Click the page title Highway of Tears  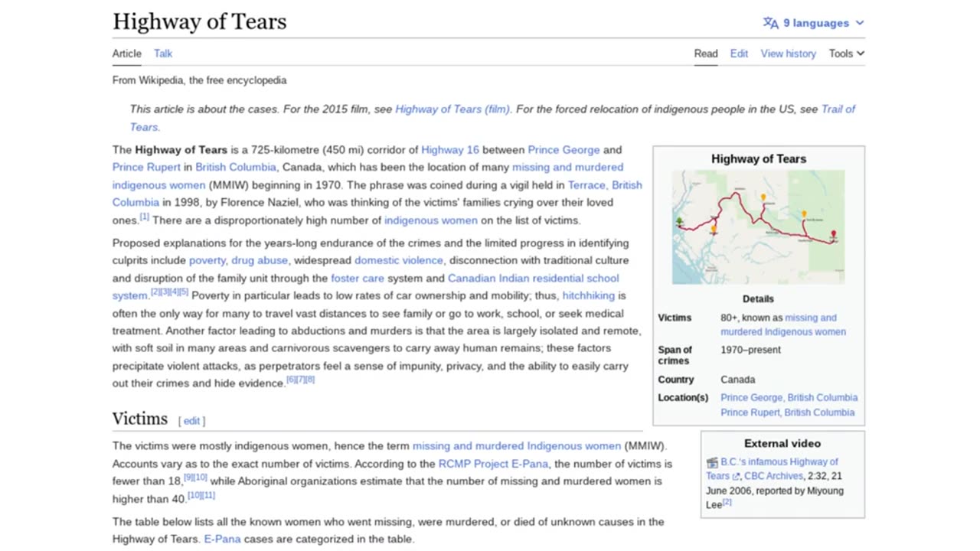click(x=199, y=21)
